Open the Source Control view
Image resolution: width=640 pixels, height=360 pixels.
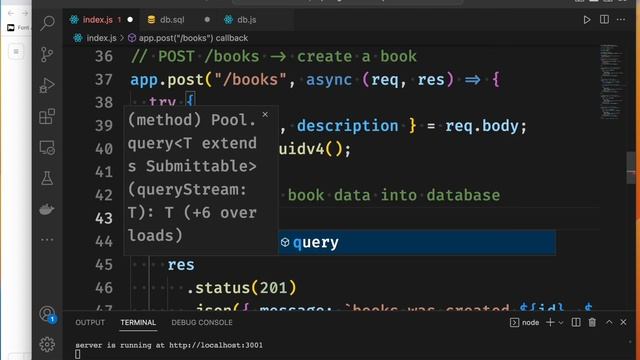(x=47, y=54)
